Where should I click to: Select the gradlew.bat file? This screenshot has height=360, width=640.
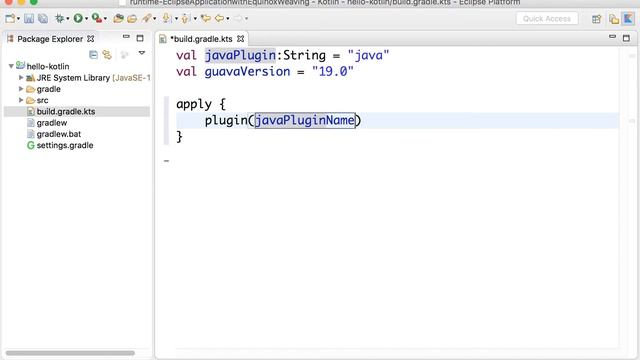pos(59,134)
